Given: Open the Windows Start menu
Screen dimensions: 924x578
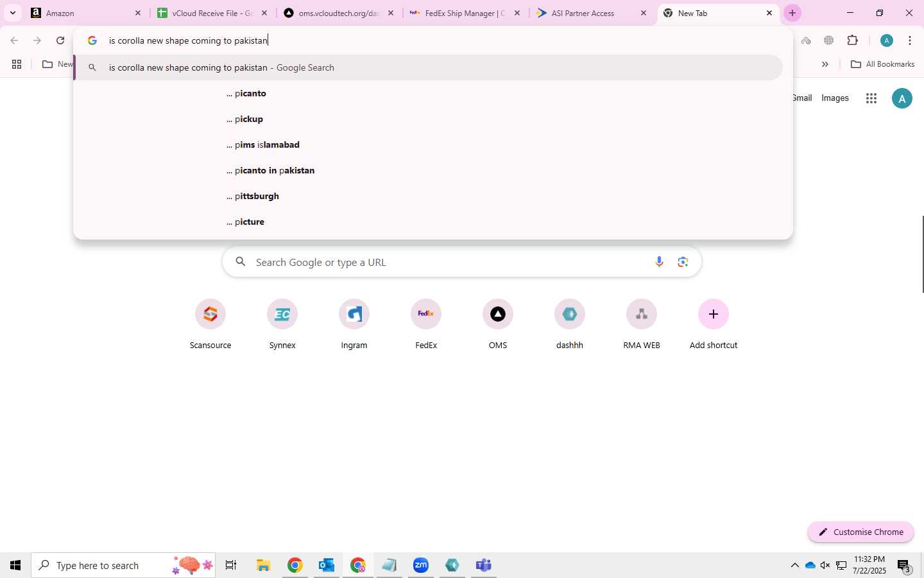Looking at the screenshot, I should tap(15, 565).
